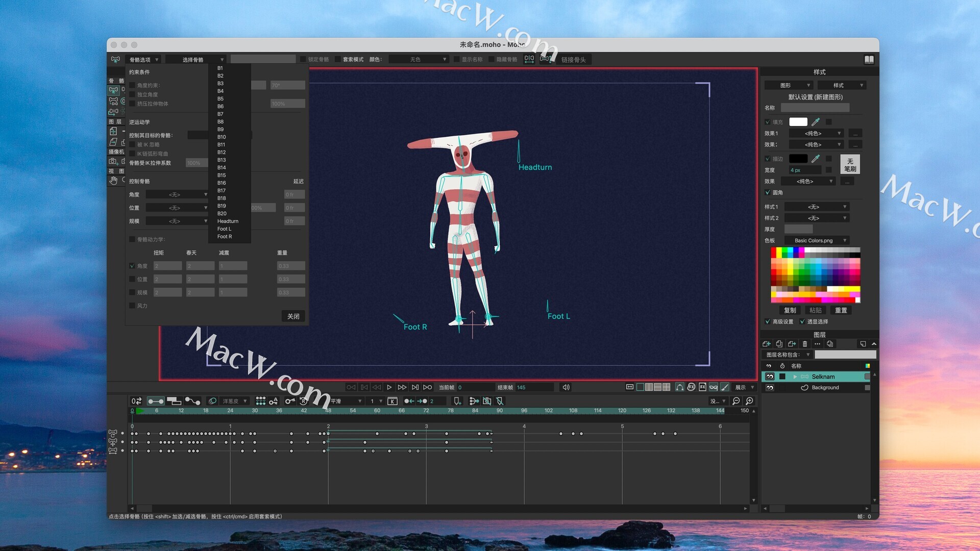
Task: Click the audio speaker icon
Action: click(x=566, y=387)
